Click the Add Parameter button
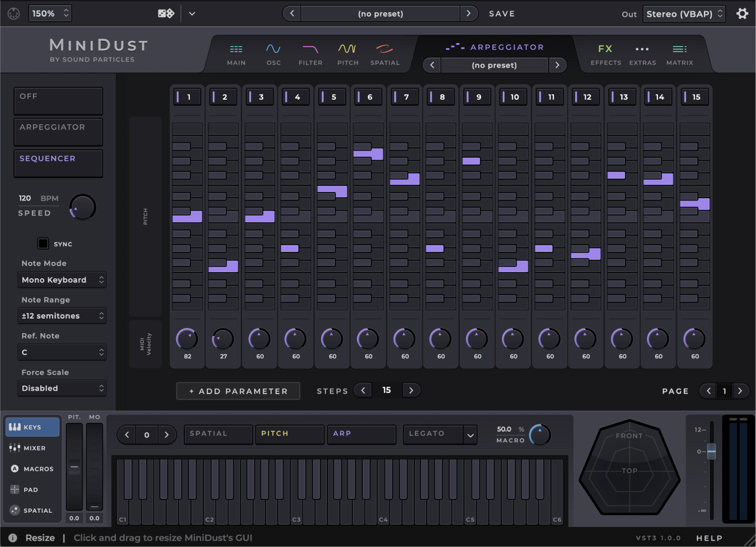The image size is (756, 547). [x=238, y=391]
